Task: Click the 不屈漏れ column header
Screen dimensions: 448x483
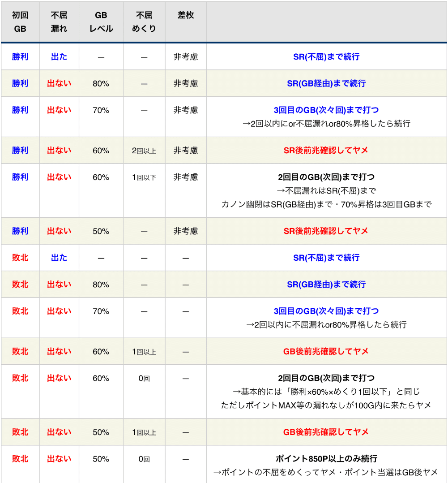Action: (59, 22)
